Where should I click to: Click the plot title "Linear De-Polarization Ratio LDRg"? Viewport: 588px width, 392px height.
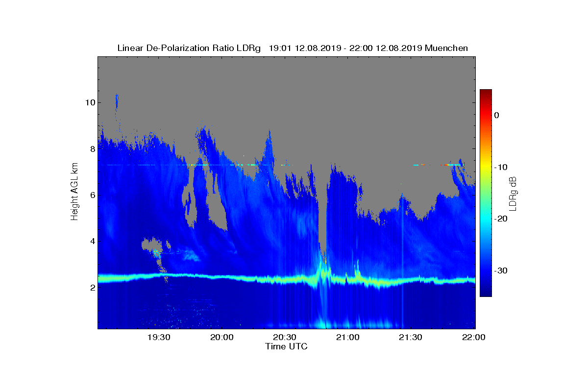tap(190, 48)
